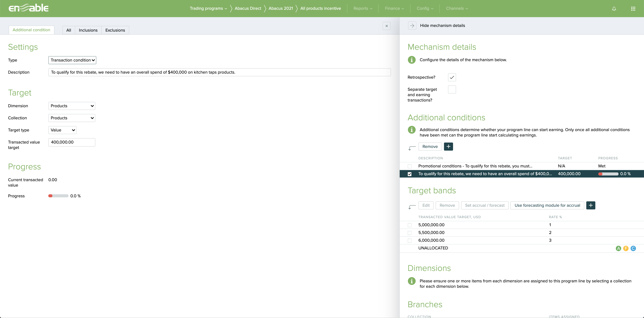Click Use forecasting module for accrual

click(547, 205)
